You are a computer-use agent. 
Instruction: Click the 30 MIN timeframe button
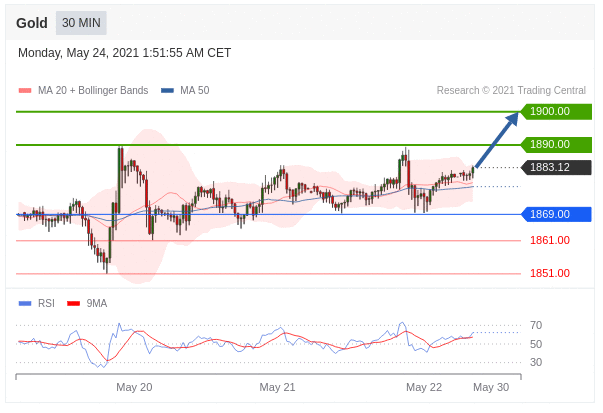pyautogui.click(x=81, y=23)
